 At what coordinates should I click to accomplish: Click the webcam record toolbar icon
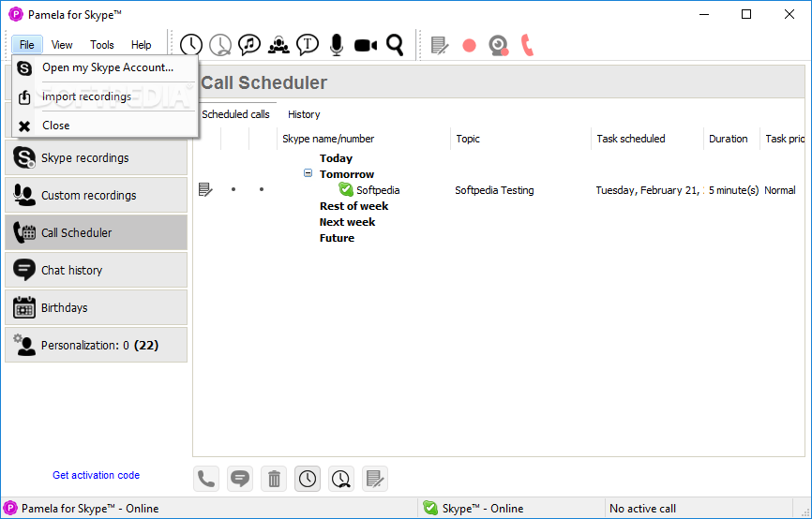tap(499, 45)
